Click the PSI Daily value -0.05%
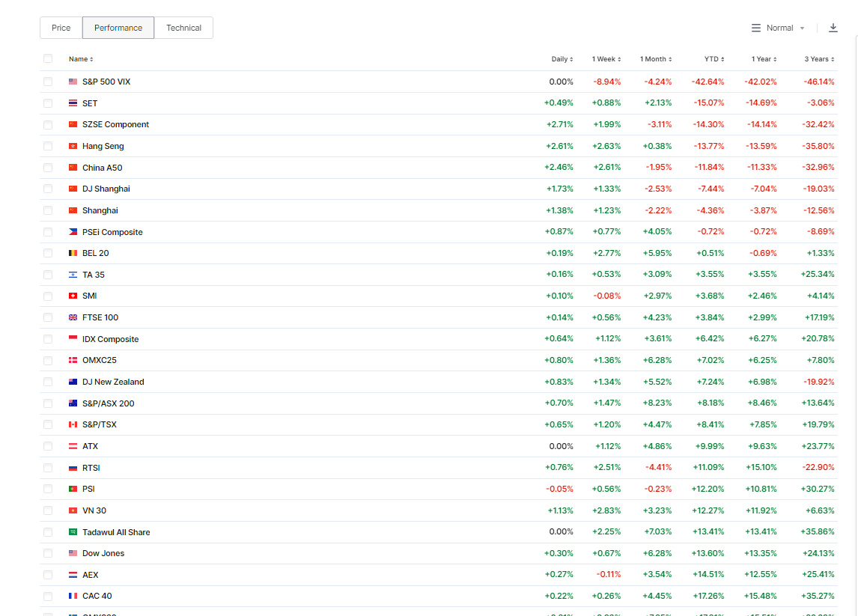The width and height of the screenshot is (858, 616). coord(560,489)
